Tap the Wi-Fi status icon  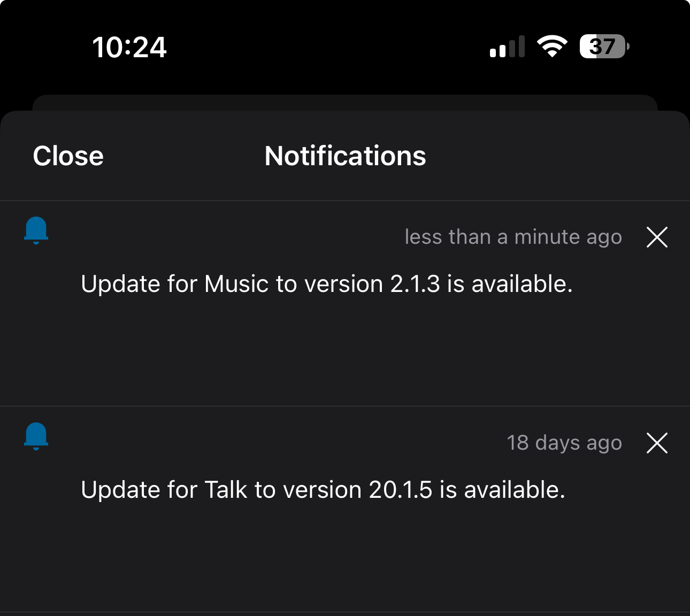552,47
